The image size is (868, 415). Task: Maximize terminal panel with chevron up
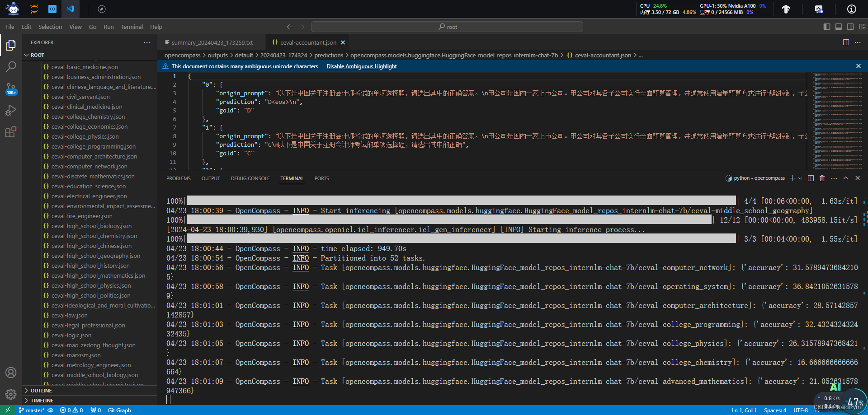point(846,178)
